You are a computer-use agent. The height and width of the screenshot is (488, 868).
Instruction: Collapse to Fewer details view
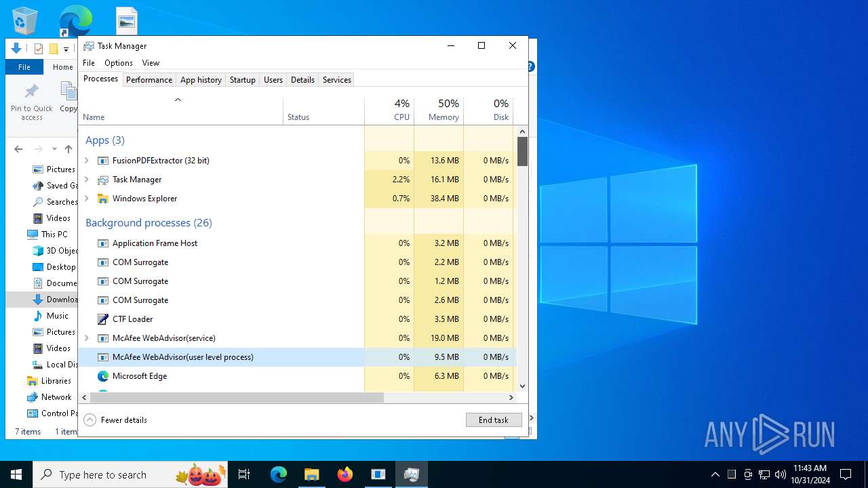point(115,420)
